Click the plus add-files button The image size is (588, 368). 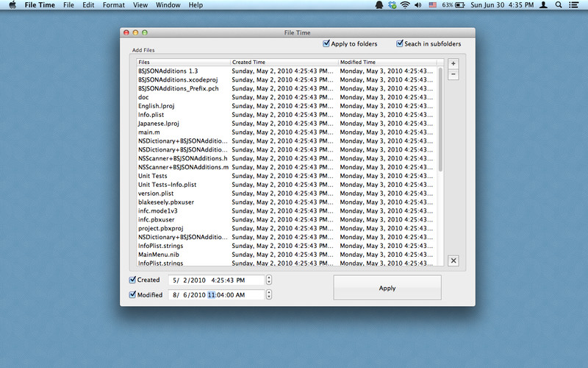453,64
